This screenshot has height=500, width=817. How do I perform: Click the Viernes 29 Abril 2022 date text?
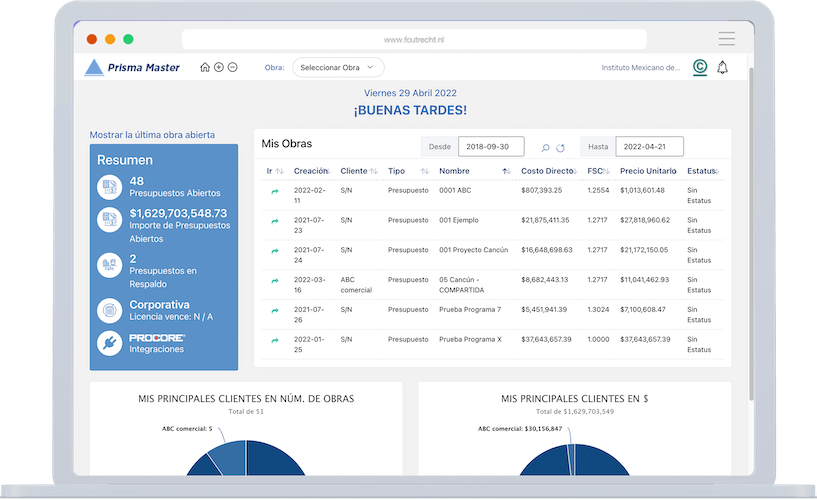pyautogui.click(x=410, y=93)
